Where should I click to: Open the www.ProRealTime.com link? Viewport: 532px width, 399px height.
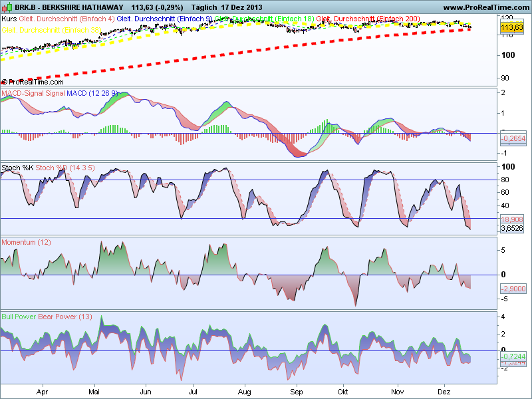tap(486, 7)
